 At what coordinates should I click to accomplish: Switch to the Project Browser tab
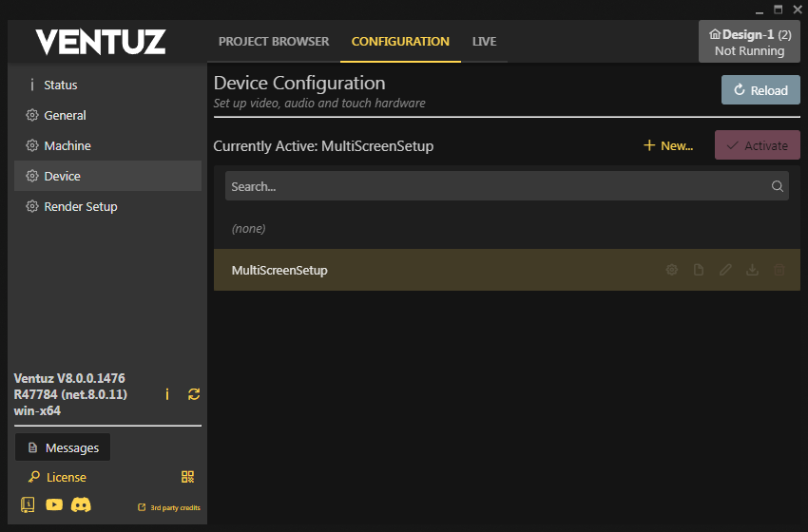(x=274, y=42)
